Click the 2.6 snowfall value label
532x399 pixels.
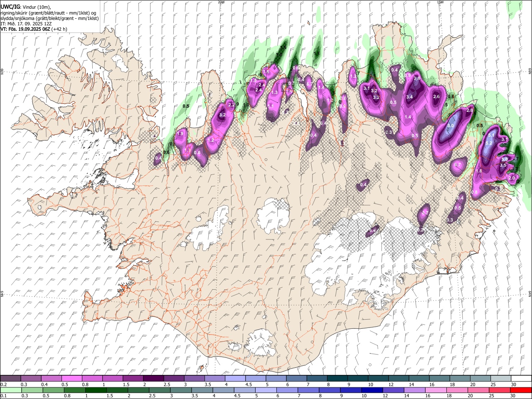click(x=436, y=97)
